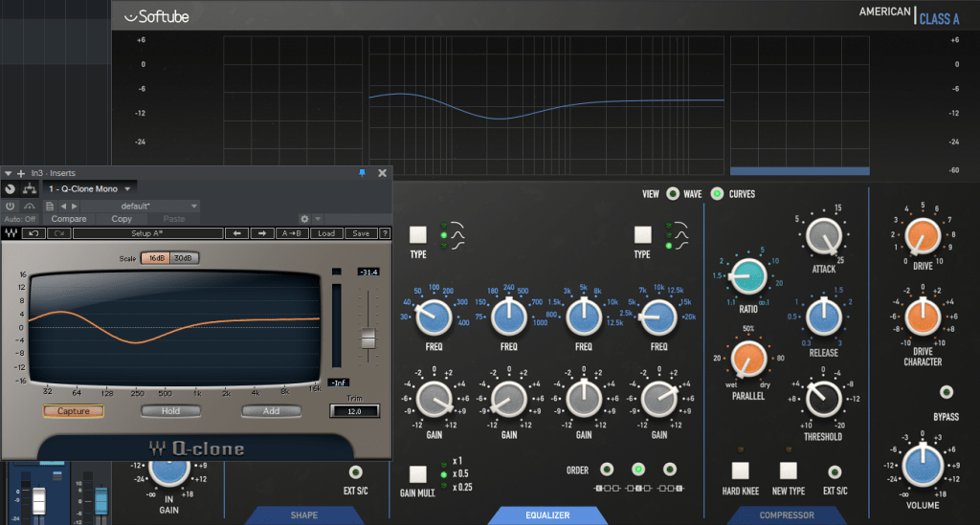Enable the HARD KNEE compressor button
Viewport: 980px width, 525px height.
tap(741, 470)
